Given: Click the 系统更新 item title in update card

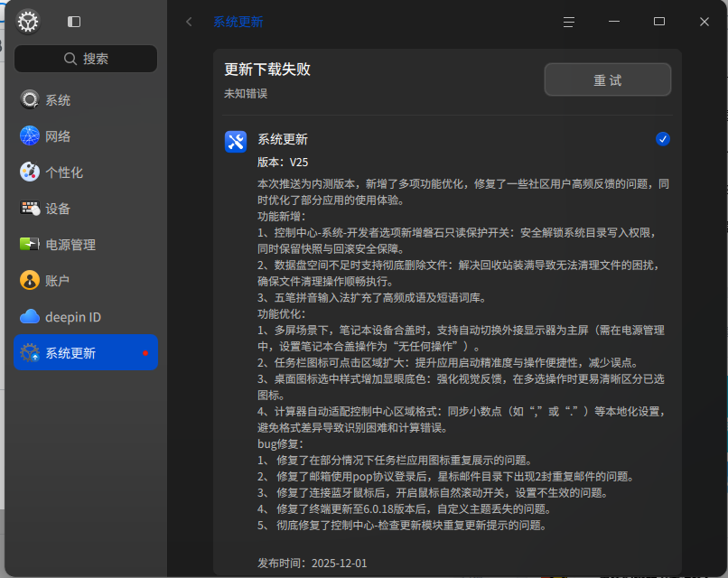Looking at the screenshot, I should tap(283, 139).
